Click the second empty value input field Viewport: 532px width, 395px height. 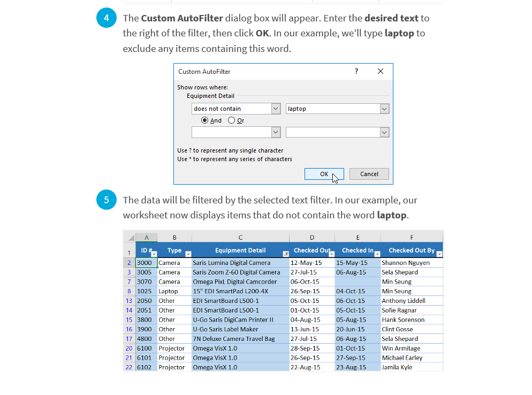(x=333, y=132)
